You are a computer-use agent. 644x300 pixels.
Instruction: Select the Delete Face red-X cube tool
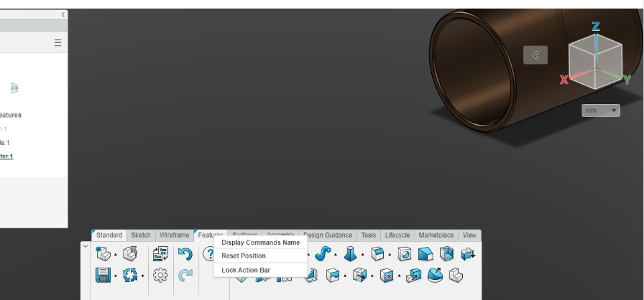coord(387,275)
